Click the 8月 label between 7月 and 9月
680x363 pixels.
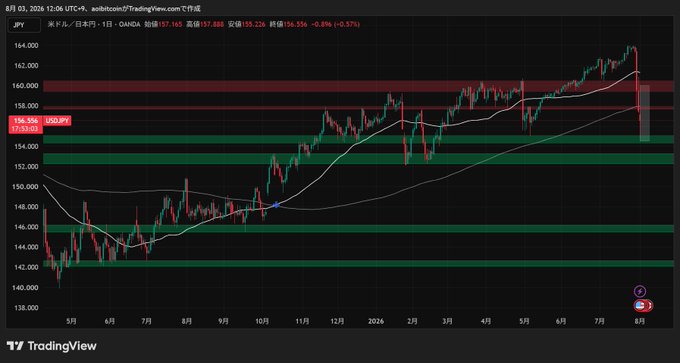[x=187, y=321]
